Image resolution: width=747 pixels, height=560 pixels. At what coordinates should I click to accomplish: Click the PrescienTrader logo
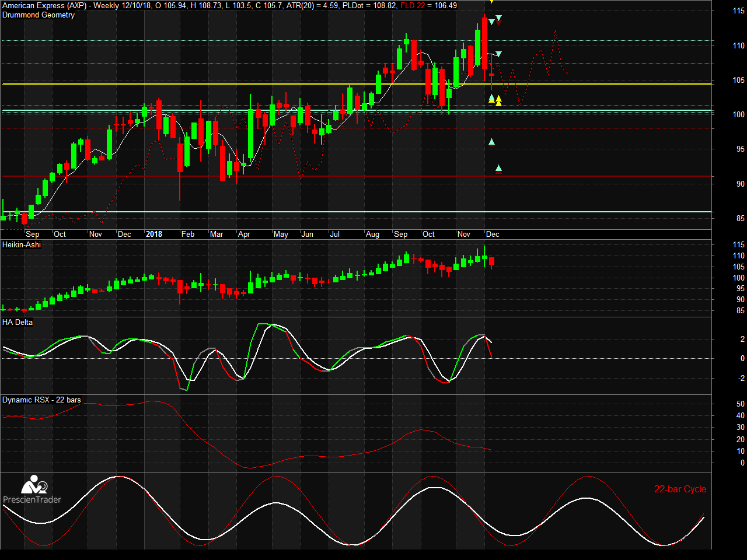pyautogui.click(x=32, y=490)
